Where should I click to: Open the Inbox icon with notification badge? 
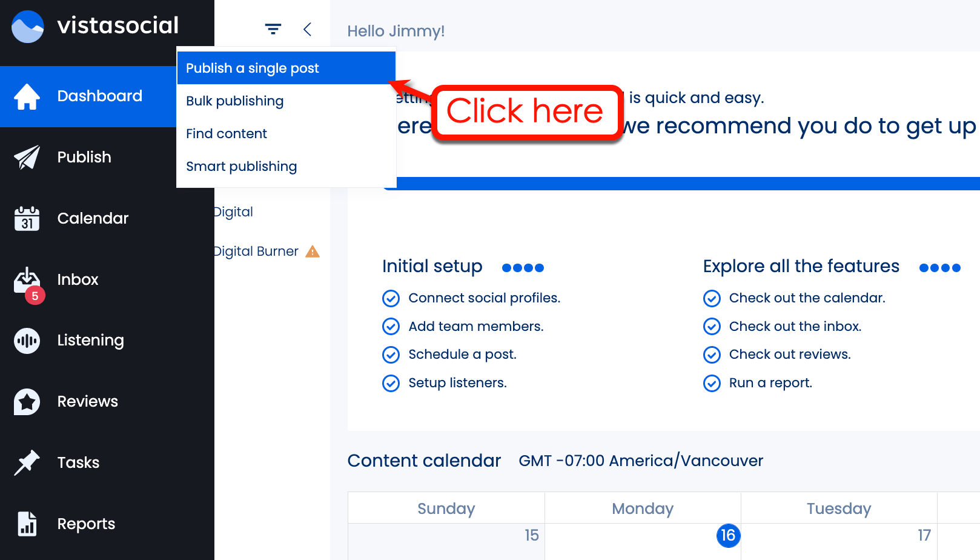tap(27, 279)
